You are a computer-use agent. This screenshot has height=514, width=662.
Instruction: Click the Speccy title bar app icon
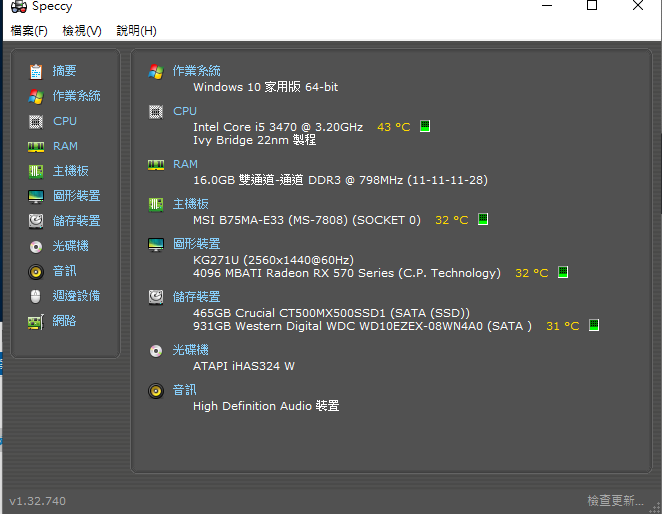tap(19, 6)
